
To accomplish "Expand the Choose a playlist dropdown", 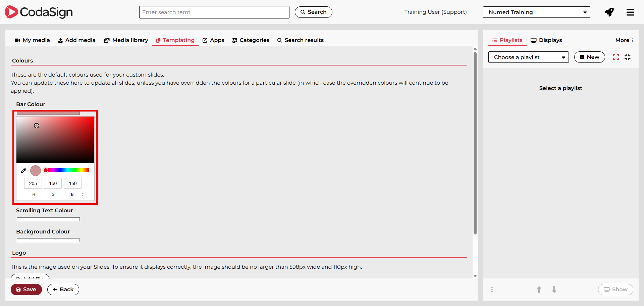I will pos(528,57).
